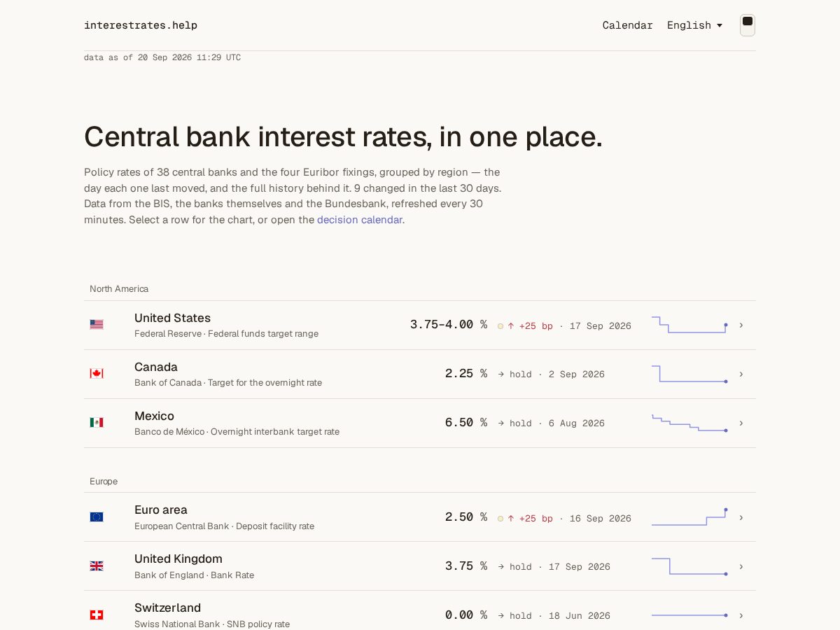This screenshot has width=840, height=630.
Task: Click the Switzerland flag icon
Action: tap(97, 615)
